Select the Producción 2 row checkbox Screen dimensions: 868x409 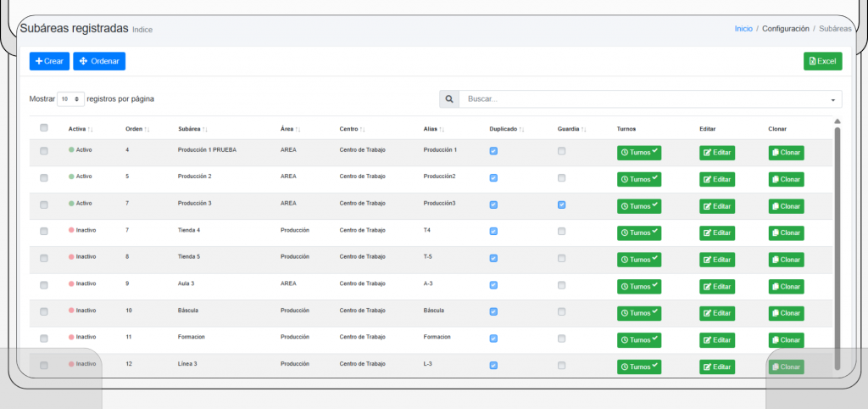click(44, 178)
